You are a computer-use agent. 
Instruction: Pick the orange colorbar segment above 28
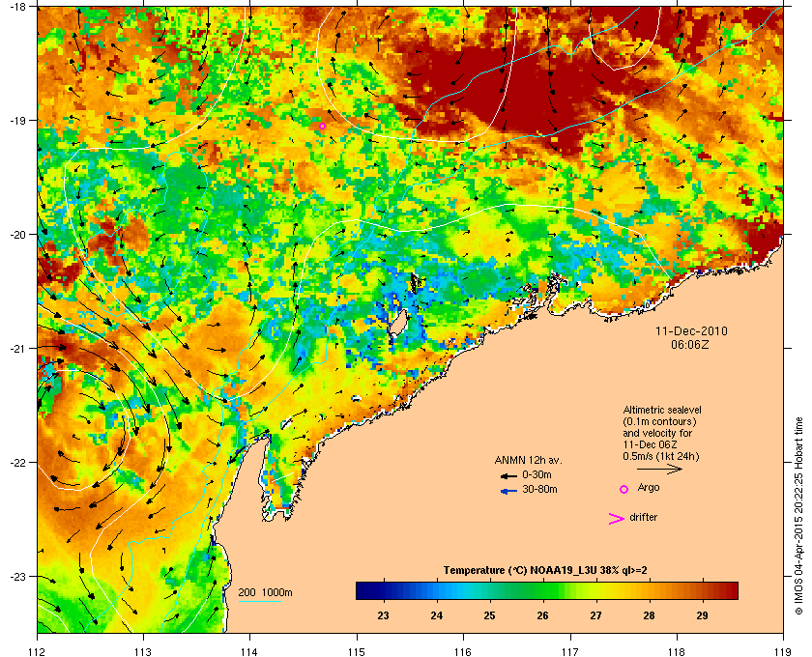point(649,590)
